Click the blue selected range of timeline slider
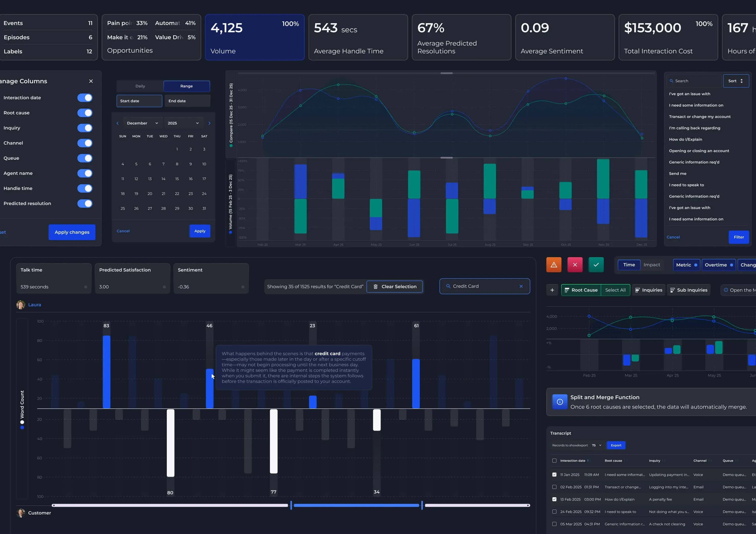 point(356,505)
